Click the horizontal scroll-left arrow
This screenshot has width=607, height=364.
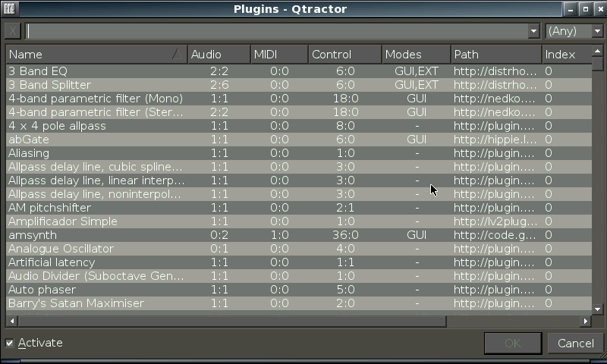coord(11,321)
